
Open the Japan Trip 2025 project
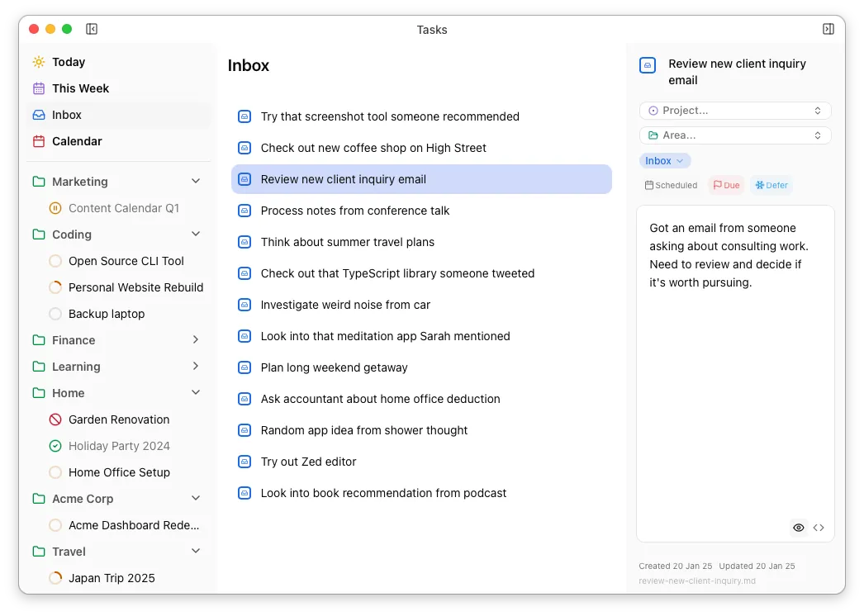112,578
